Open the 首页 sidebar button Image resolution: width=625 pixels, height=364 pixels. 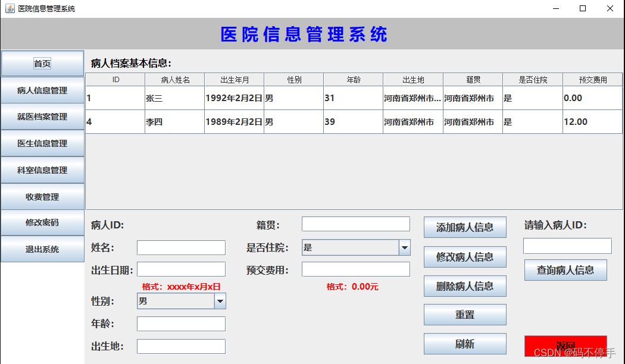click(x=42, y=63)
